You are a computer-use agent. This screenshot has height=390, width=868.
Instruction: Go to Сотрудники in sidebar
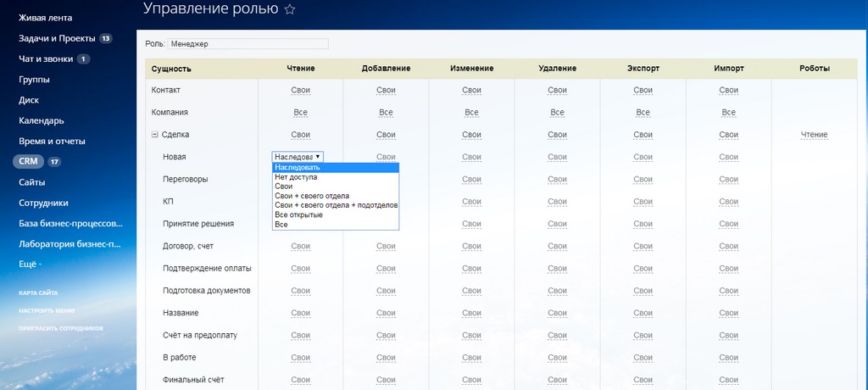click(44, 203)
